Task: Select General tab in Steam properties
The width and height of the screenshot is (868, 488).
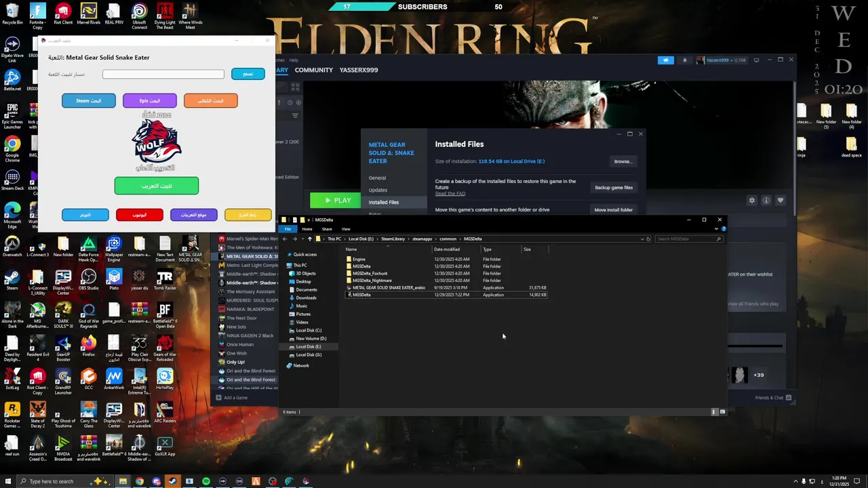Action: (x=377, y=178)
